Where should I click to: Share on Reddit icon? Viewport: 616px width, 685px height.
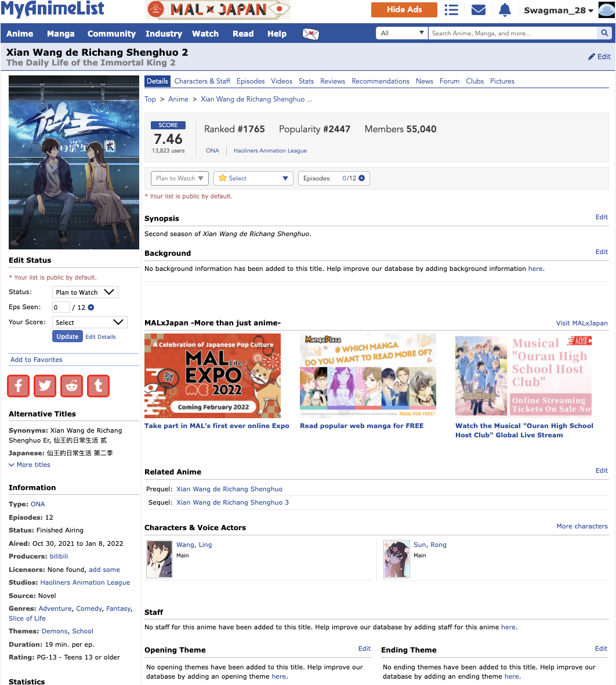(72, 386)
